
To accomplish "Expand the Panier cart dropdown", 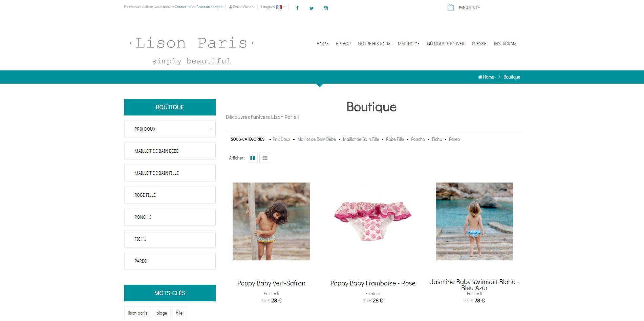I will pyautogui.click(x=469, y=7).
